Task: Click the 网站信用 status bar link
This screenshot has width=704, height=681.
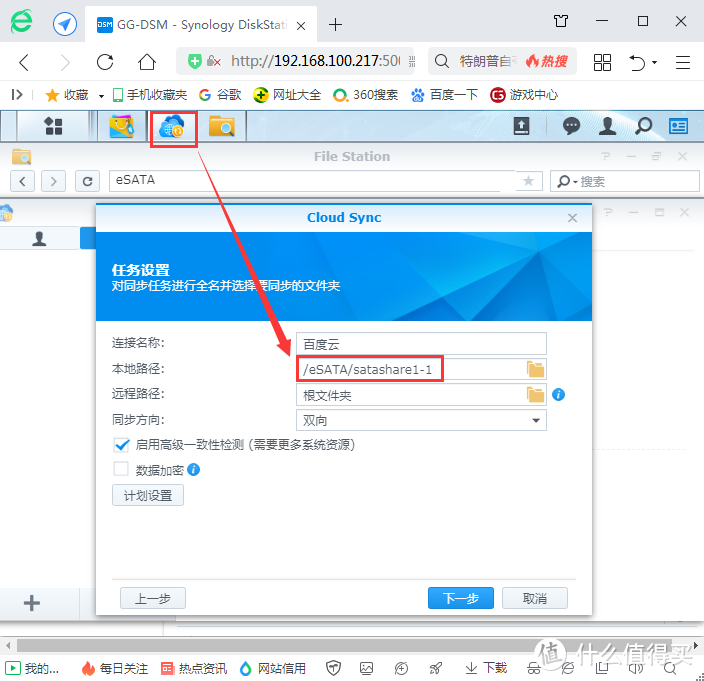Action: pyautogui.click(x=273, y=668)
